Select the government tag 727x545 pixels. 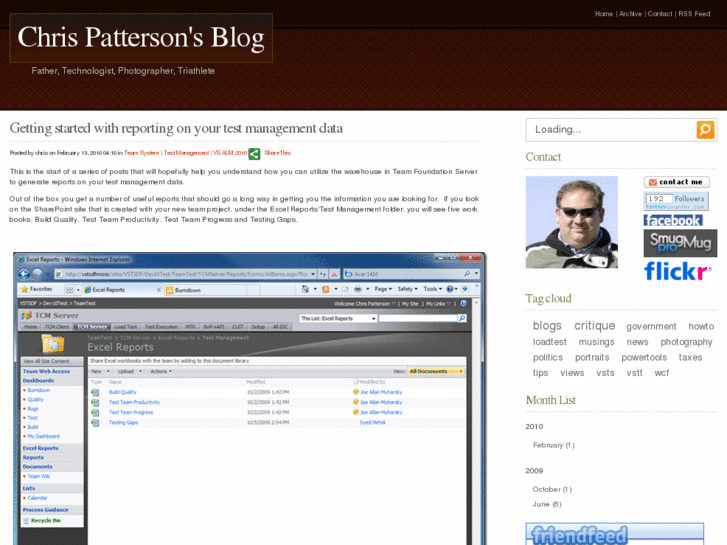click(651, 327)
